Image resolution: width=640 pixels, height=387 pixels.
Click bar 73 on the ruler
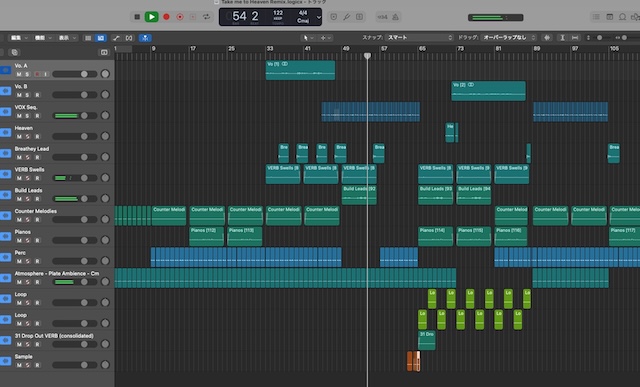460,49
